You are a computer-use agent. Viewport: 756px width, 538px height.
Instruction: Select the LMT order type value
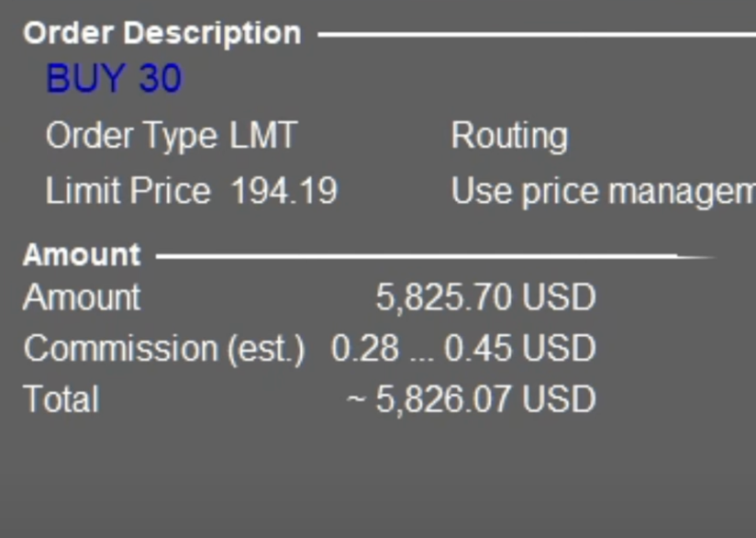[x=264, y=137]
